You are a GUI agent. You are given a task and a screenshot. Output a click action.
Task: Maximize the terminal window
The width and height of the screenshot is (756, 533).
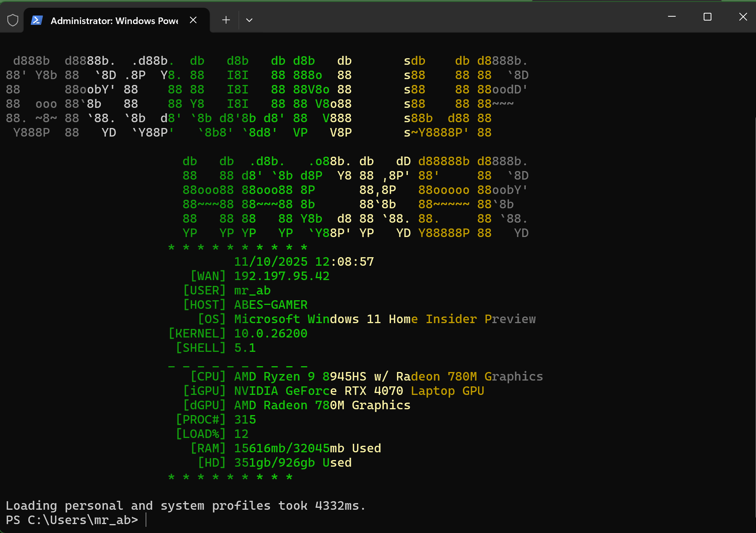707,17
